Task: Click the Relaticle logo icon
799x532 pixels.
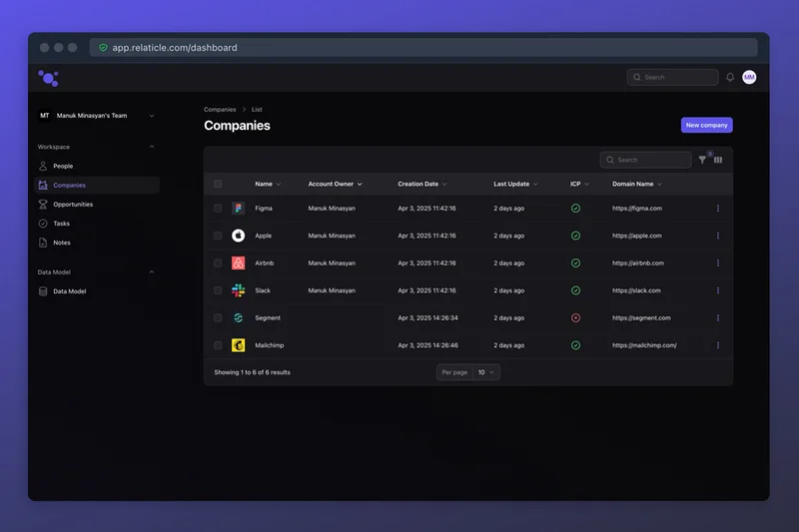Action: [48, 78]
